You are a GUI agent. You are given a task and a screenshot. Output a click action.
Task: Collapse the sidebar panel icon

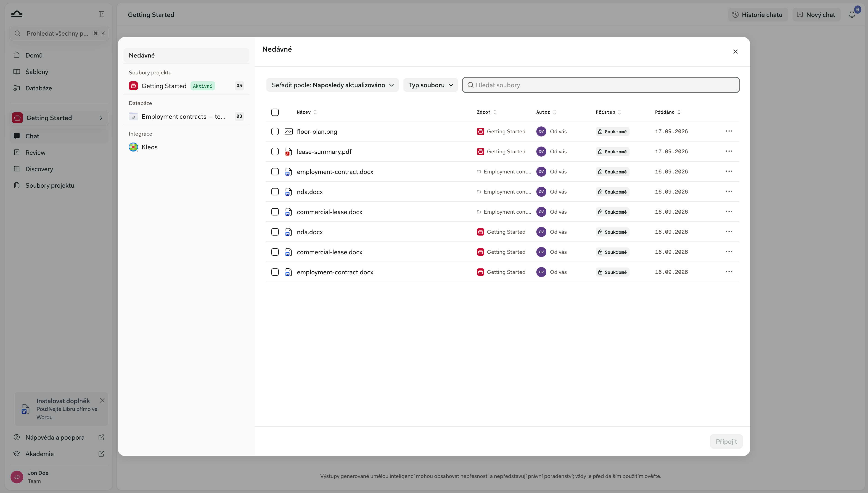[101, 14]
